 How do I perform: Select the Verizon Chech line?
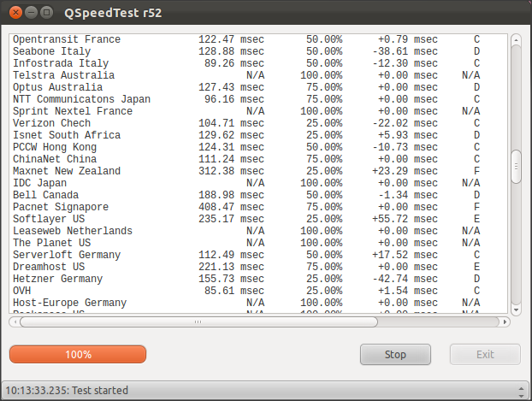[x=257, y=123]
